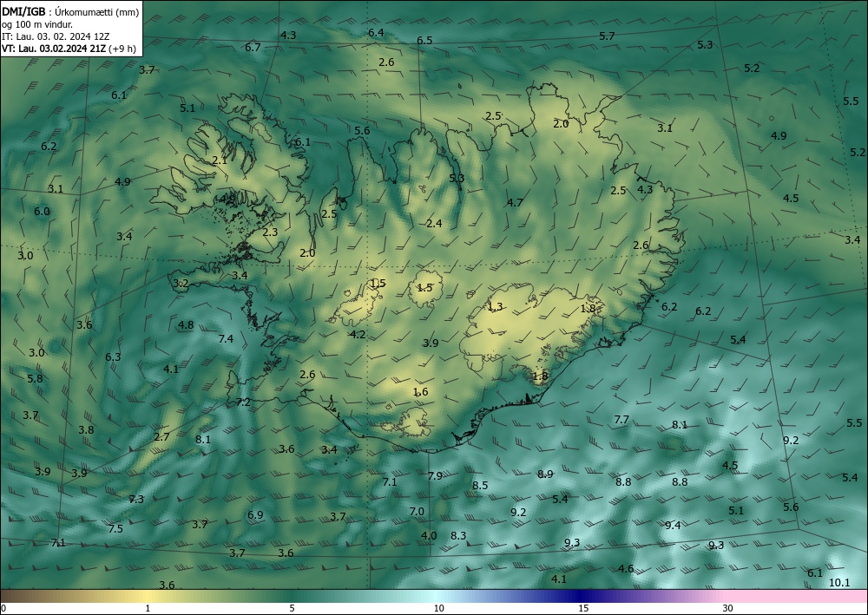Click the 7.0 value on the map

[x=417, y=512]
